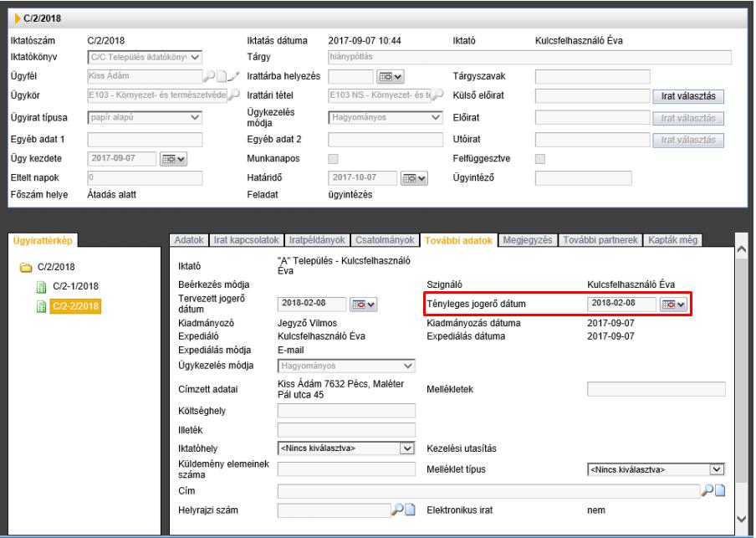The height and width of the screenshot is (538, 756).
Task: Click the orange arrow beside the C/2/2018 header
Action: [x=18, y=18]
